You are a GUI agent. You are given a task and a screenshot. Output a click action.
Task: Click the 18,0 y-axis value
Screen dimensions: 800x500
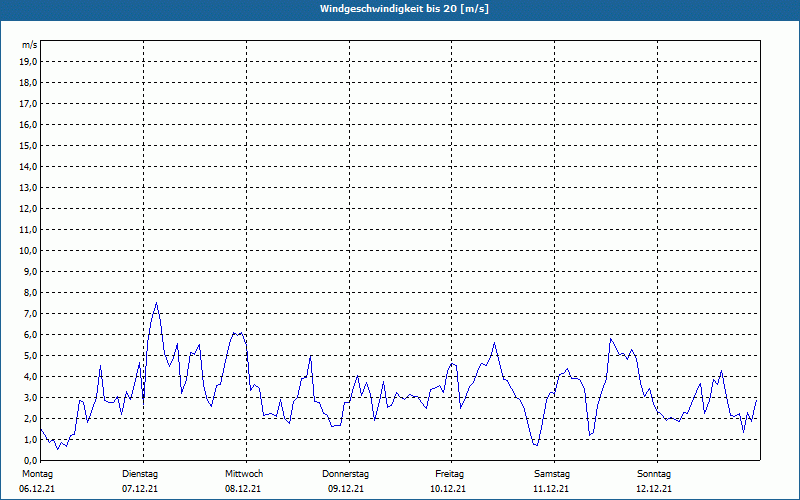pos(29,83)
